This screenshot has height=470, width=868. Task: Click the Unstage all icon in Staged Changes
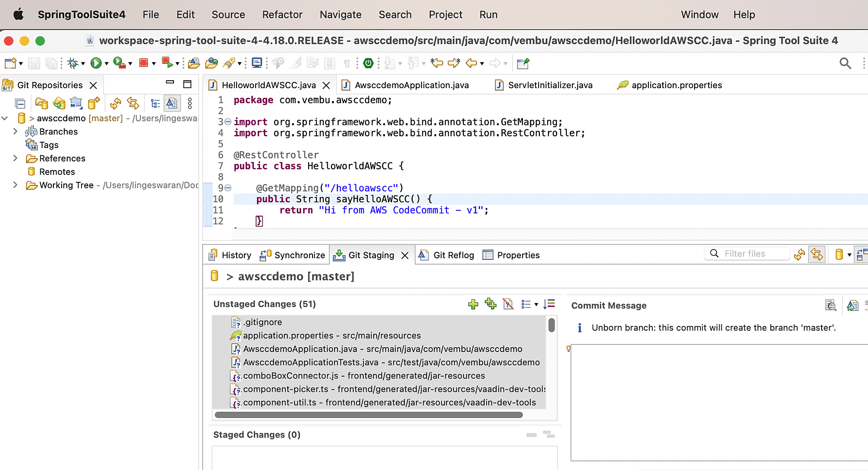(549, 434)
